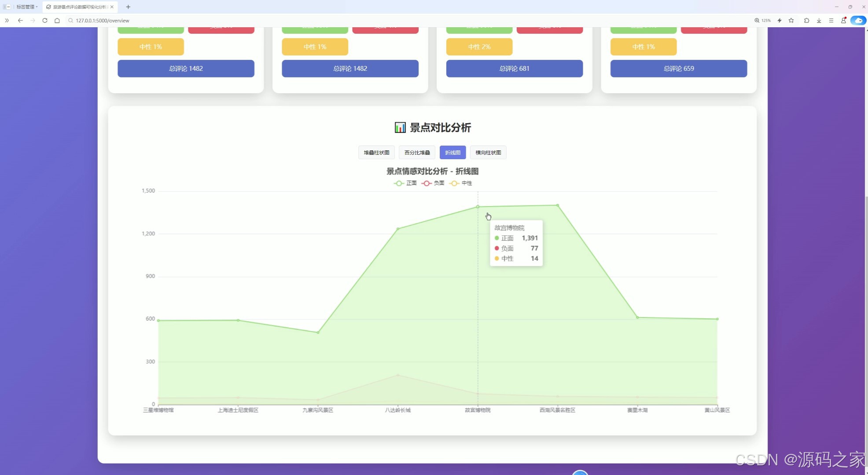This screenshot has width=868, height=475.
Task: Select the 百分比堆叠 chart button
Action: [417, 153]
